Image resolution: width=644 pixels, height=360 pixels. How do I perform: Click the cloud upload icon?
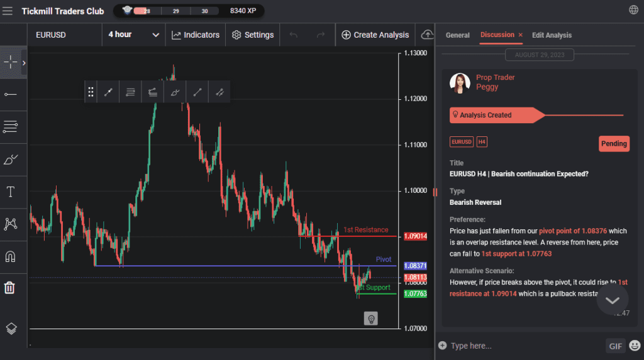coord(427,35)
